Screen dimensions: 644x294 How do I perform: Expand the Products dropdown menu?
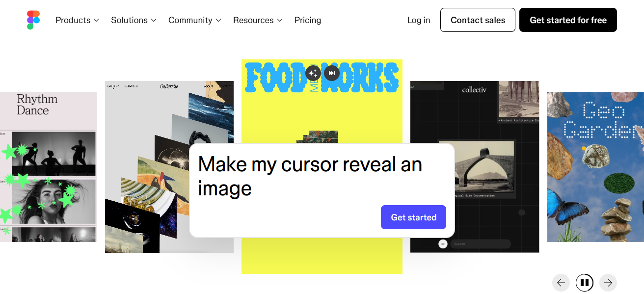coord(77,20)
